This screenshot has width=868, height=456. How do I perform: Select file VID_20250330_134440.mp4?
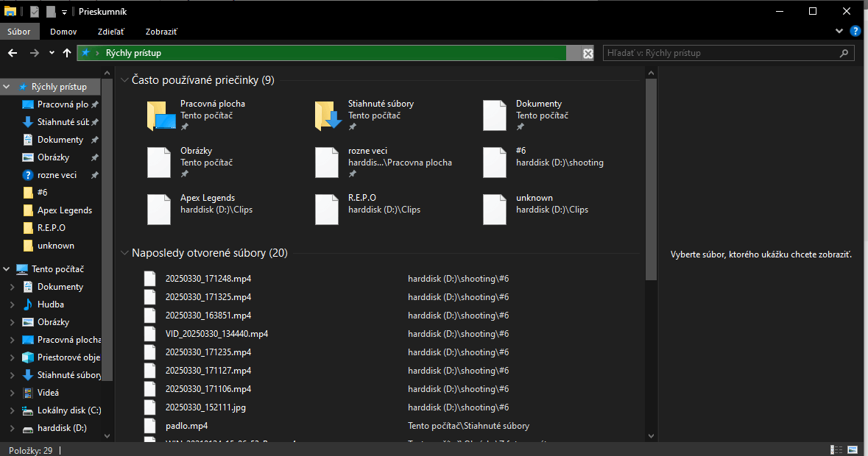tap(216, 334)
